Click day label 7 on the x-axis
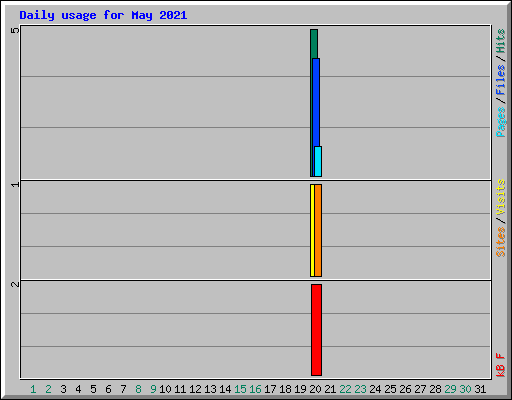This screenshot has width=512, height=400. tap(123, 389)
